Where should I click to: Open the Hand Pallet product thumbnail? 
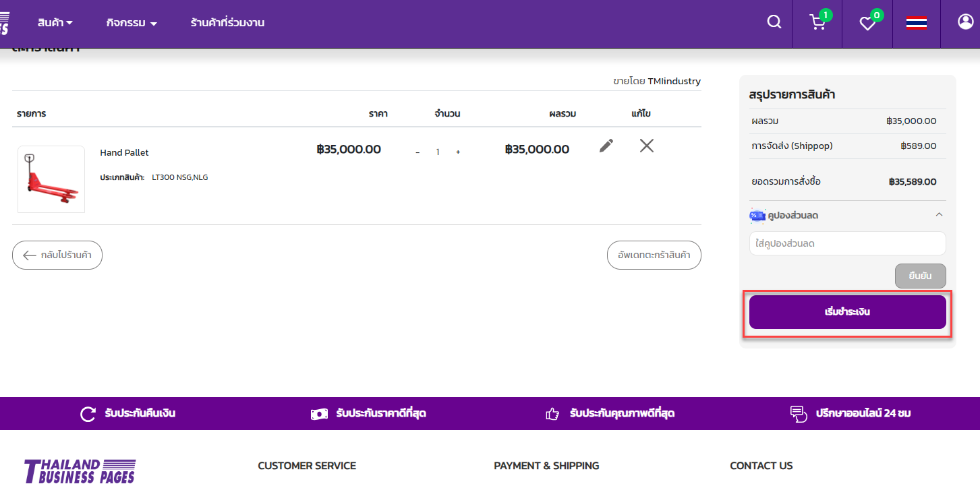click(51, 179)
